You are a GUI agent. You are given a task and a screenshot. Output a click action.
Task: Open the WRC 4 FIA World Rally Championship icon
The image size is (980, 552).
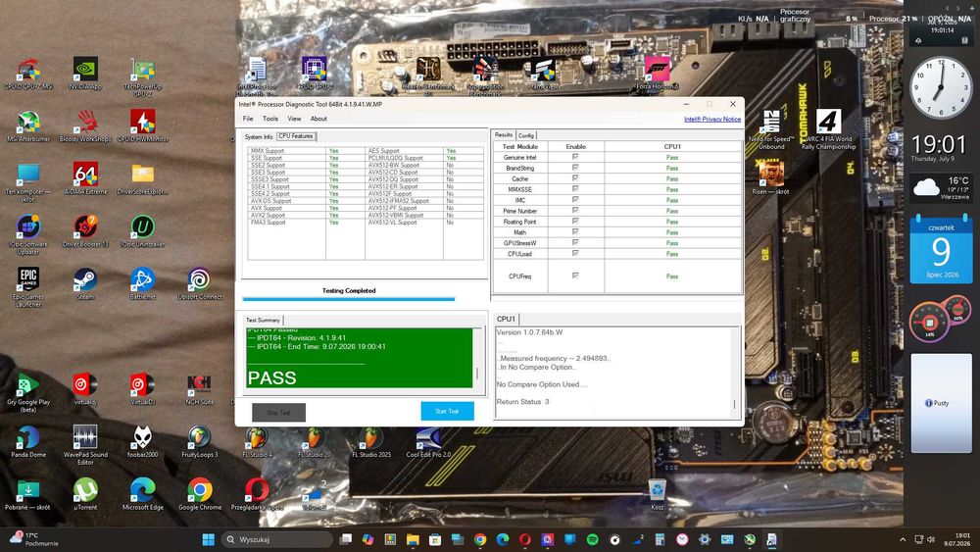pyautogui.click(x=829, y=129)
